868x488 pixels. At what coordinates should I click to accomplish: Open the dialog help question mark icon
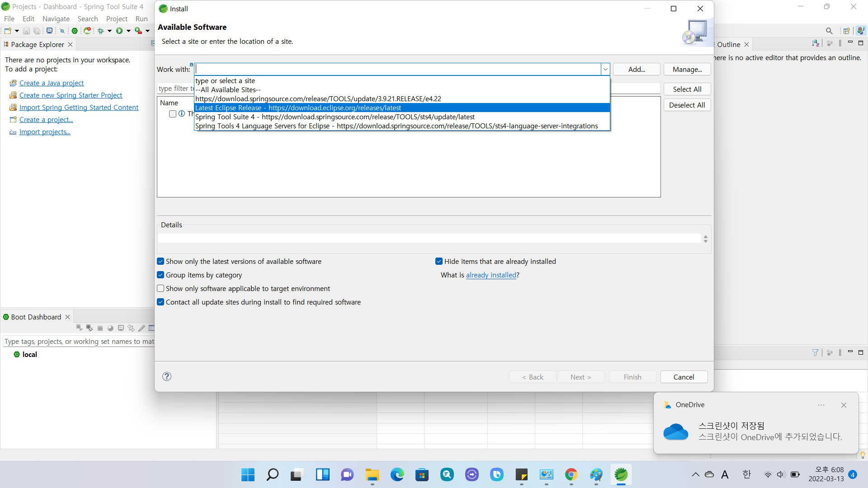pyautogui.click(x=167, y=376)
